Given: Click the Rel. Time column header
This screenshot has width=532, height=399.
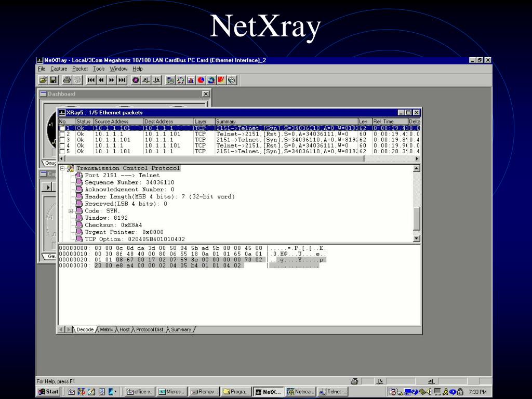Looking at the screenshot, I should (x=390, y=122).
